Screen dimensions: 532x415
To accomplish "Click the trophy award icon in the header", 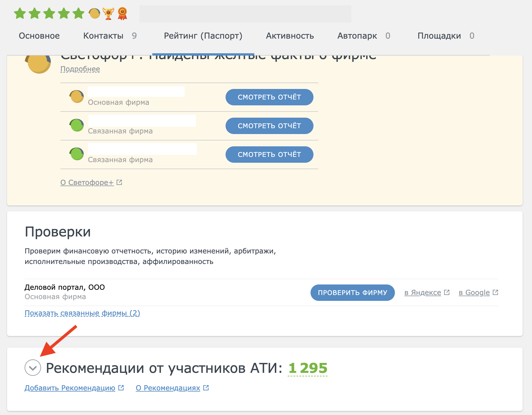I will pyautogui.click(x=108, y=14).
